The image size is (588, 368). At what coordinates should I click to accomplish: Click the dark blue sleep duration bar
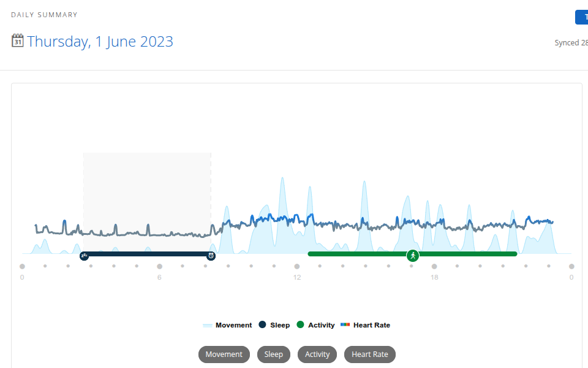click(148, 254)
